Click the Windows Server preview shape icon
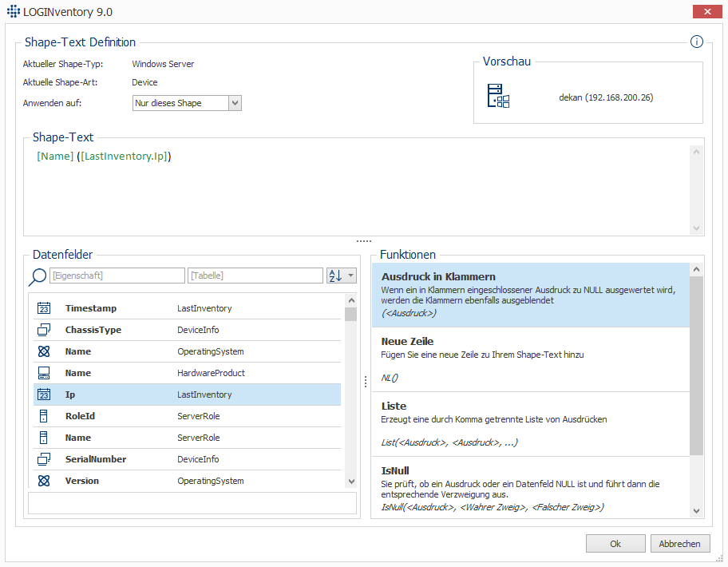Image resolution: width=728 pixels, height=567 pixels. 498,96
